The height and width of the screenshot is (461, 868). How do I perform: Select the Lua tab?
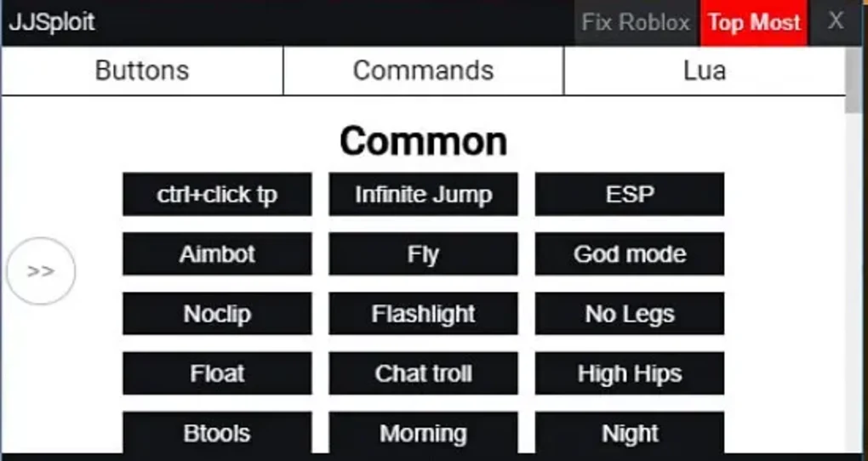point(705,71)
